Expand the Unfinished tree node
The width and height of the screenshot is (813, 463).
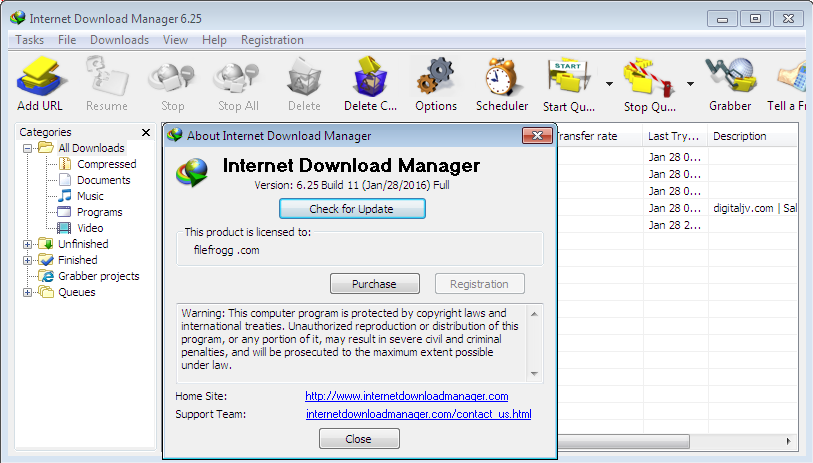tap(27, 244)
